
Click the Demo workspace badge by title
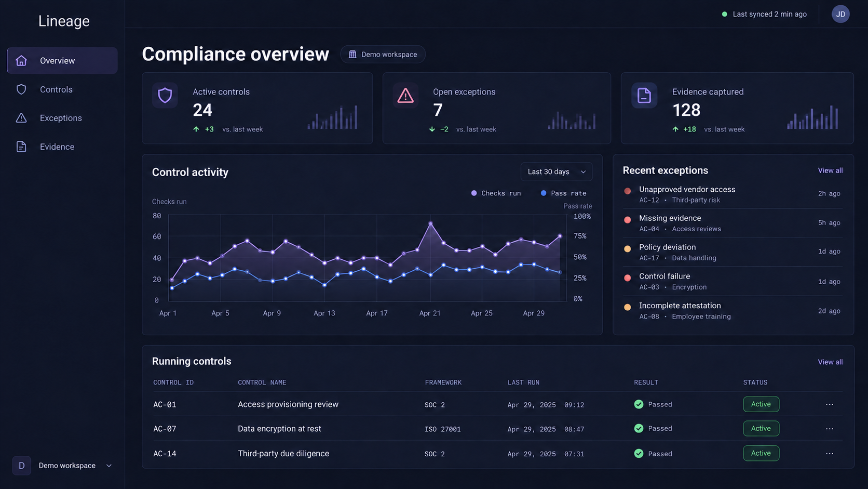pyautogui.click(x=383, y=54)
